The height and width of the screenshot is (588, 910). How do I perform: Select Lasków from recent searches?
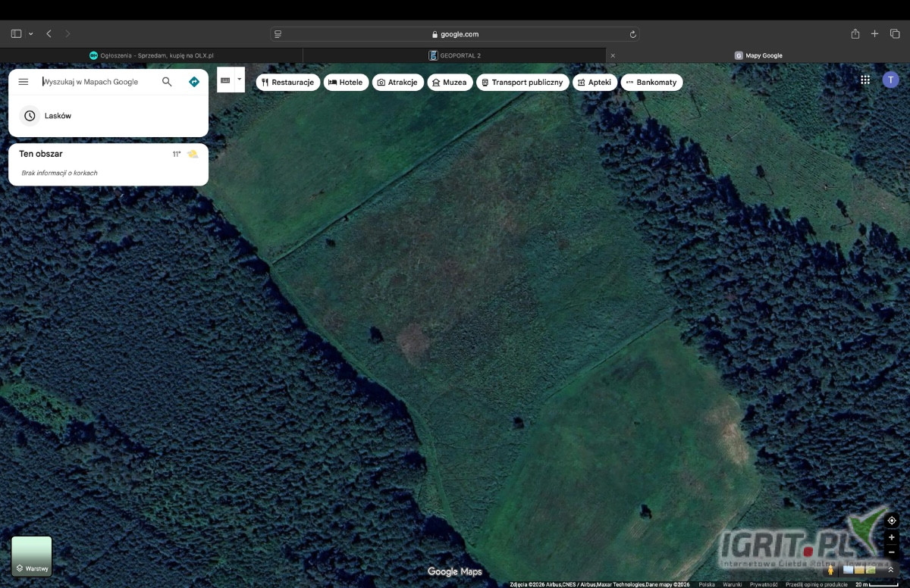tap(58, 116)
